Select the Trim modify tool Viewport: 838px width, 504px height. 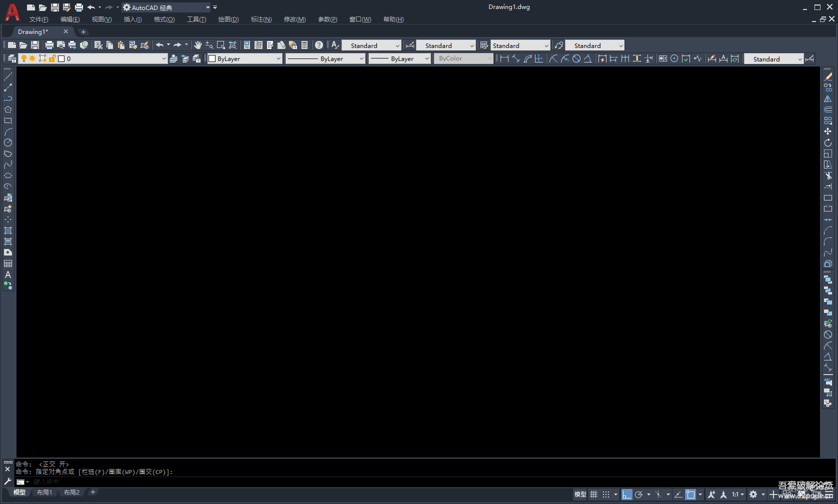(x=828, y=175)
